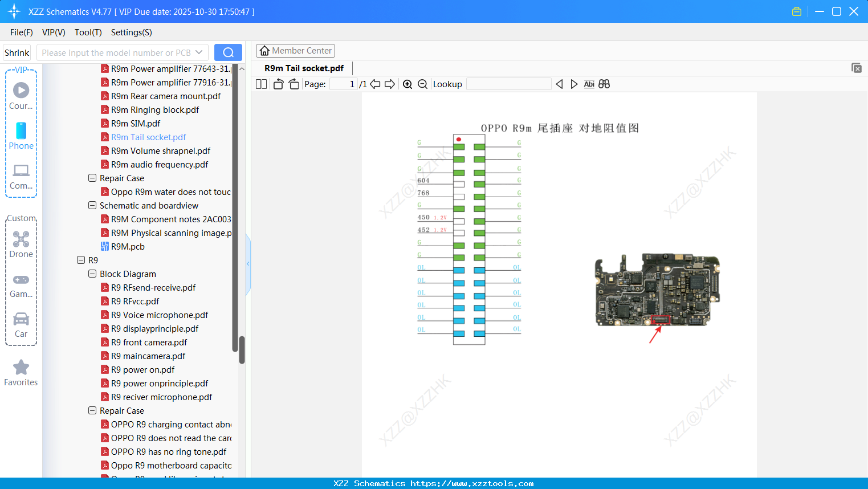Open R9 maincamera.pdf
868x489 pixels.
(x=148, y=356)
